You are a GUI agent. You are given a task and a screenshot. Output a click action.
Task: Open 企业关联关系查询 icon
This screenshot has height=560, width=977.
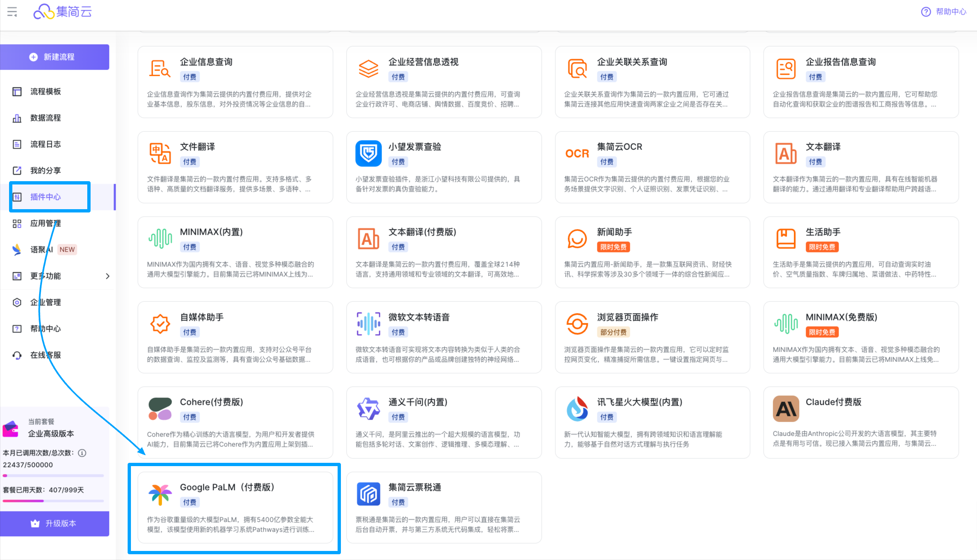(x=577, y=69)
